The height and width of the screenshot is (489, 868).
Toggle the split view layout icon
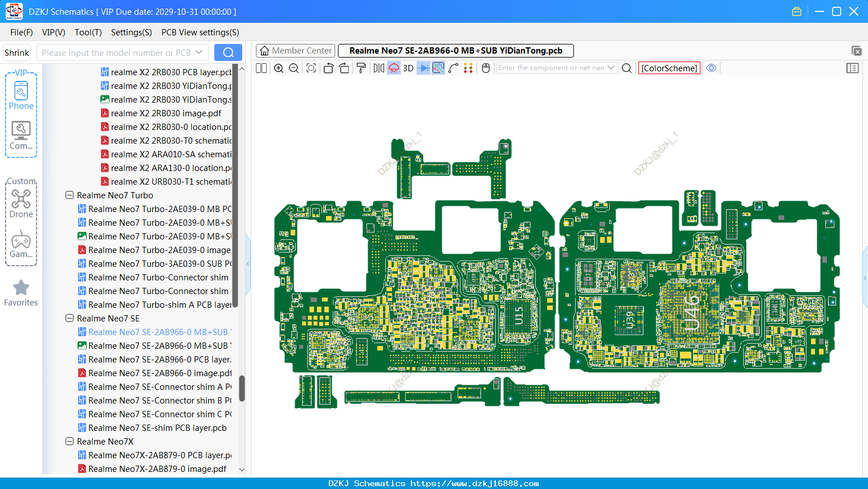tap(261, 68)
